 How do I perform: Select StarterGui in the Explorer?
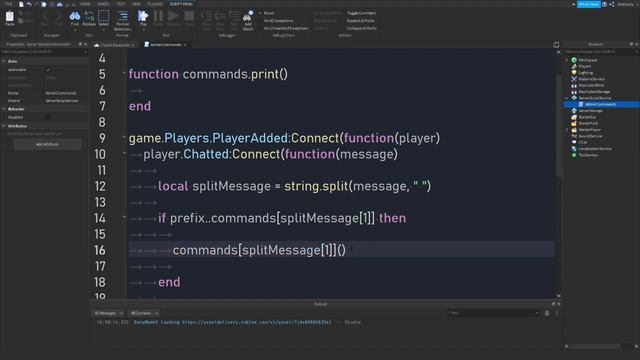pos(587,117)
